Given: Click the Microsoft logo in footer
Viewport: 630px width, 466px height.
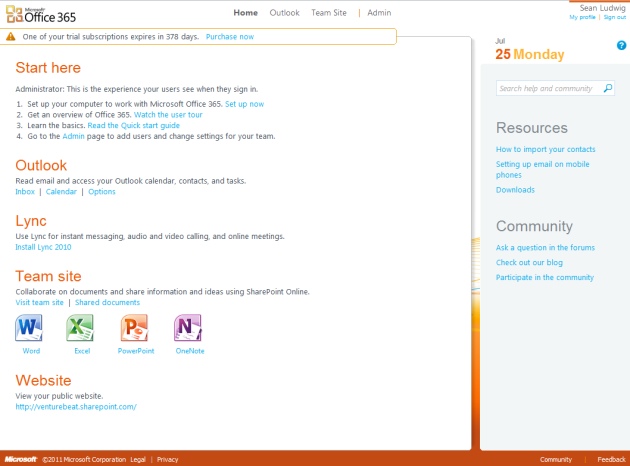Looking at the screenshot, I should pos(20,459).
